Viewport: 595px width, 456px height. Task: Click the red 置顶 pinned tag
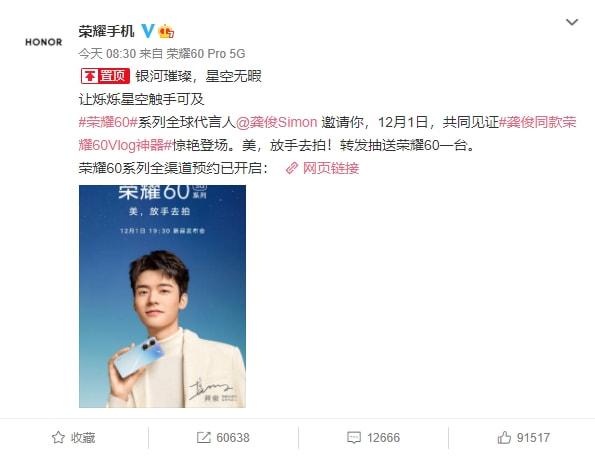pyautogui.click(x=105, y=76)
